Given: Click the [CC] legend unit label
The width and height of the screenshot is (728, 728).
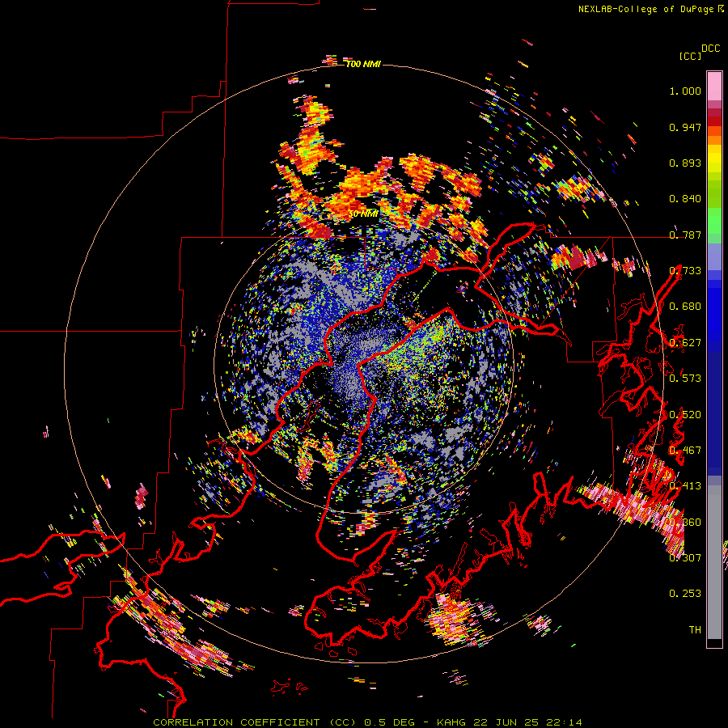Looking at the screenshot, I should (690, 56).
